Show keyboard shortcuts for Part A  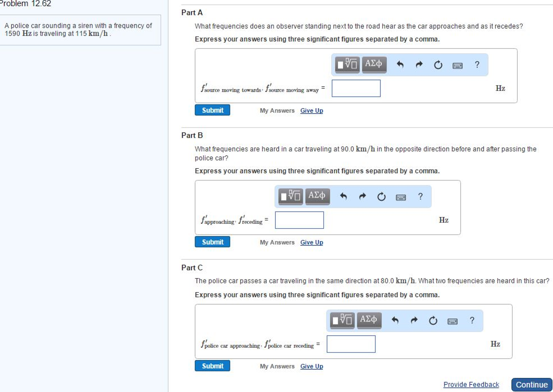[457, 65]
